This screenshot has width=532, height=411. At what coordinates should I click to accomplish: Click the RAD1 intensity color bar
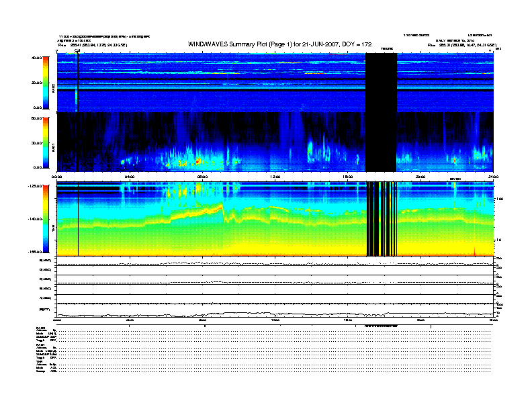[x=46, y=143]
